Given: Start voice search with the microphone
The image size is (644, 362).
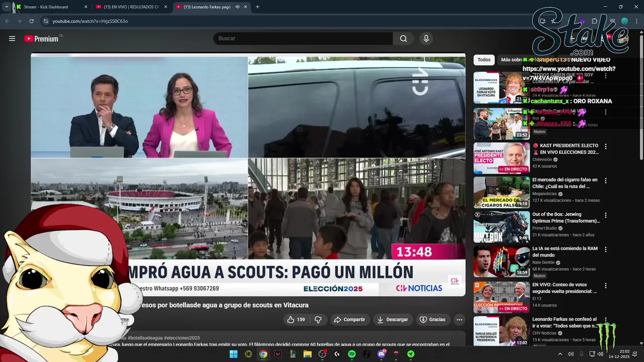Looking at the screenshot, I should (426, 39).
